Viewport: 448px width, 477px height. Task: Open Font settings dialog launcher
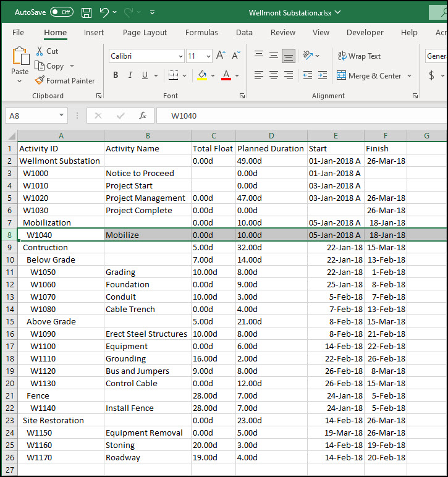pos(242,96)
